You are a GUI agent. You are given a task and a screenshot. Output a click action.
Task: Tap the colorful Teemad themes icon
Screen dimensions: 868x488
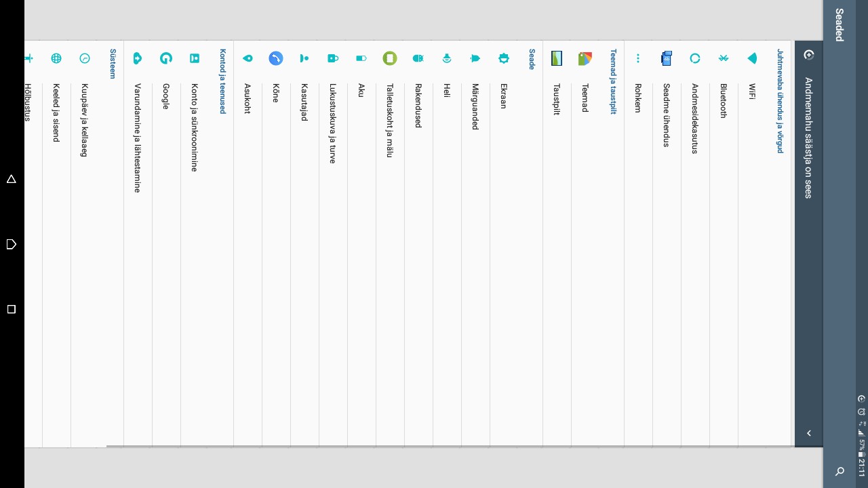(x=585, y=58)
